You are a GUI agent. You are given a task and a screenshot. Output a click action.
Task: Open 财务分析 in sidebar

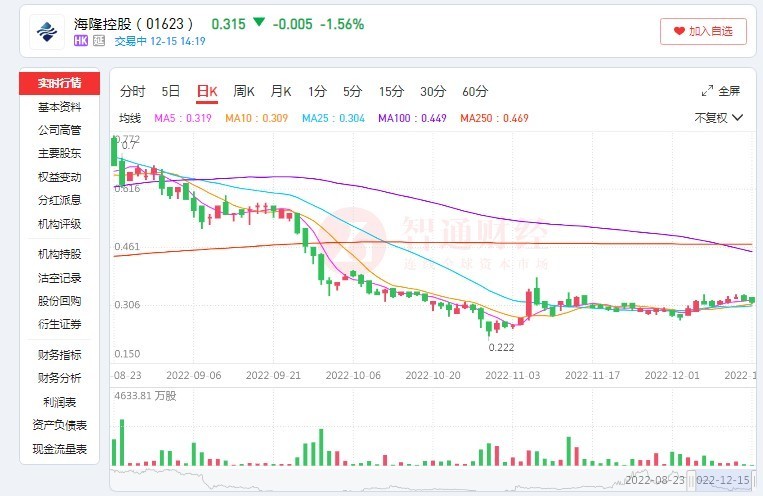(59, 378)
